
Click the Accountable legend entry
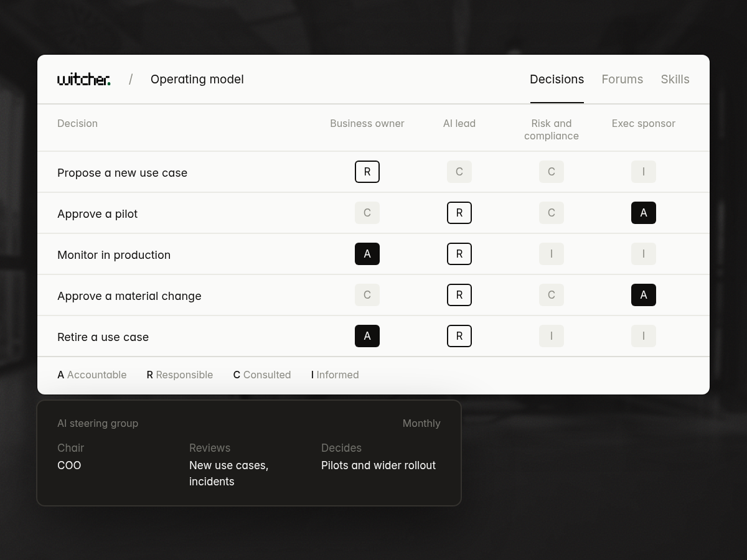(x=92, y=375)
